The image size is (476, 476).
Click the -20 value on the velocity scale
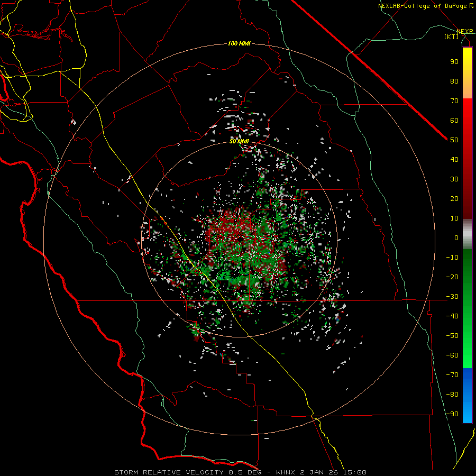click(x=452, y=277)
